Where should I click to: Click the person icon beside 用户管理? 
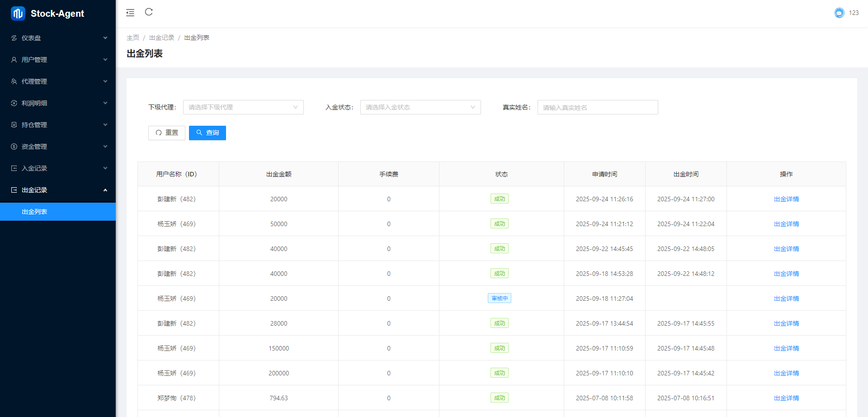click(14, 60)
